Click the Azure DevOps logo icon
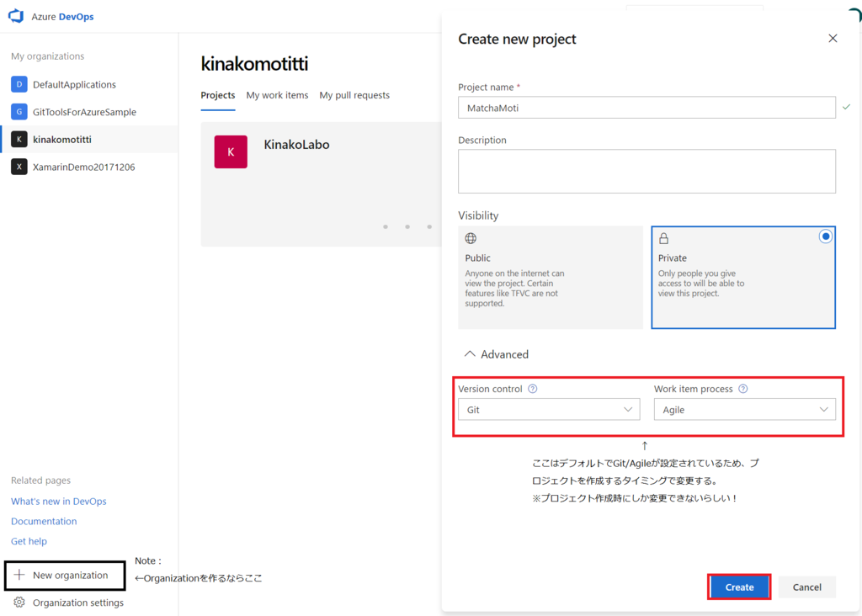Viewport: 862px width, 616px height. point(16,16)
